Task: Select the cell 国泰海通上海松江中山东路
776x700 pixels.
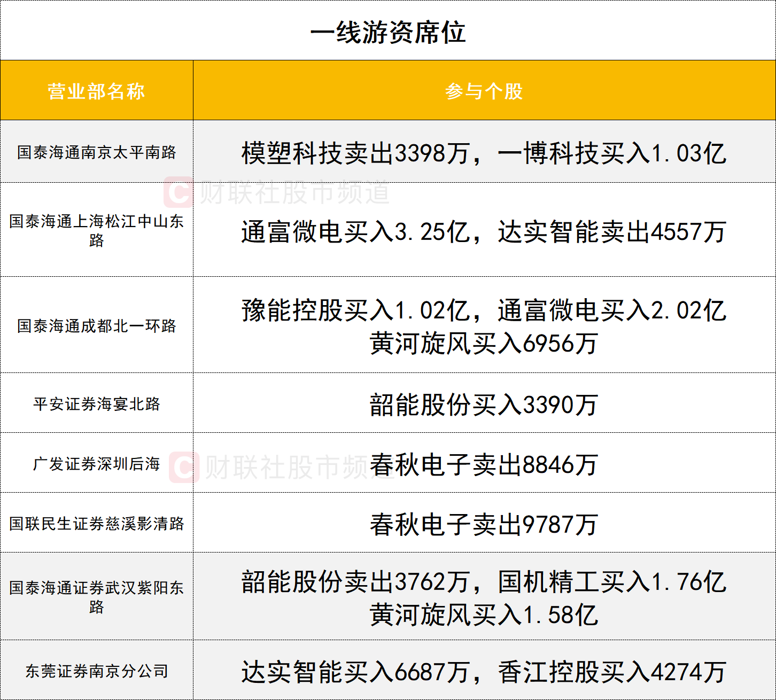Action: point(96,230)
